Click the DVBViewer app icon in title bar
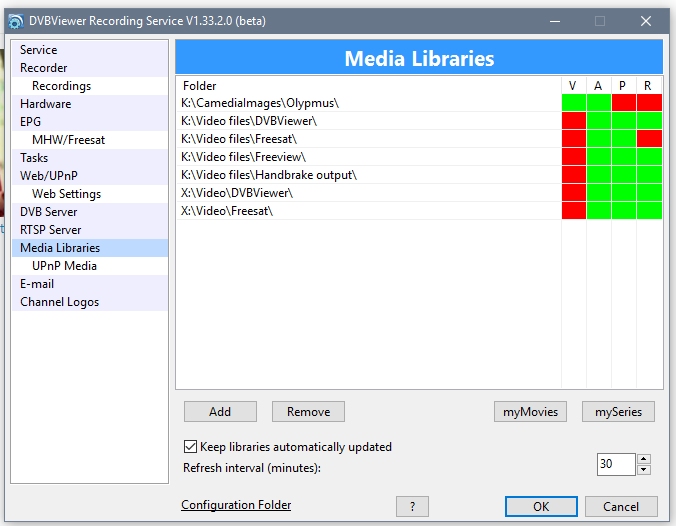The height and width of the screenshot is (526, 676). pos(16,21)
